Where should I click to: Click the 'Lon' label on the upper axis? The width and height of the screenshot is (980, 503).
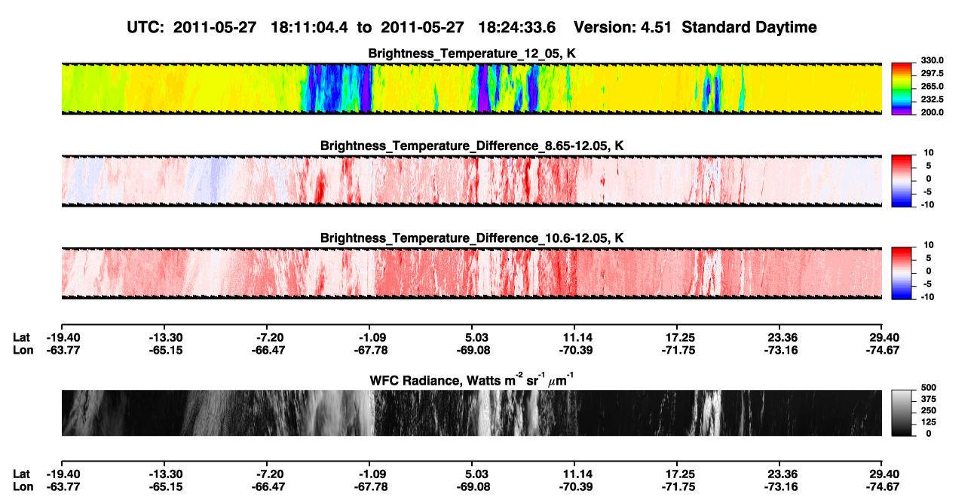(23, 350)
